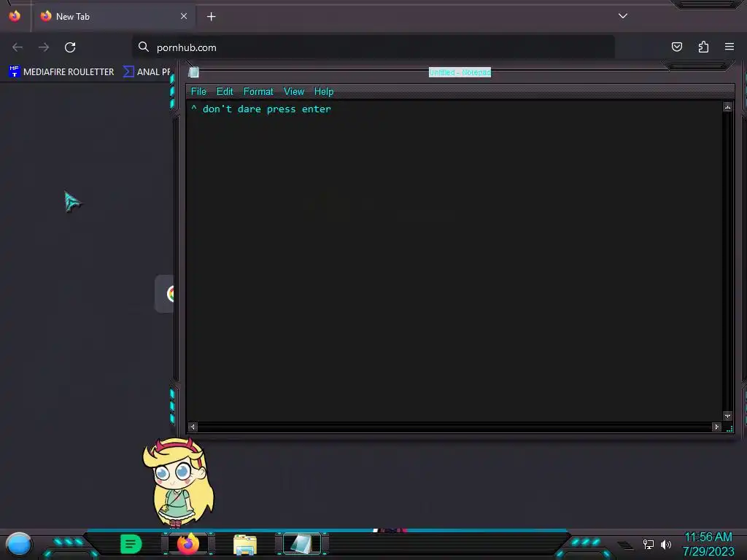
Task: Click the 7/29/2023 date in taskbar
Action: 708,551
